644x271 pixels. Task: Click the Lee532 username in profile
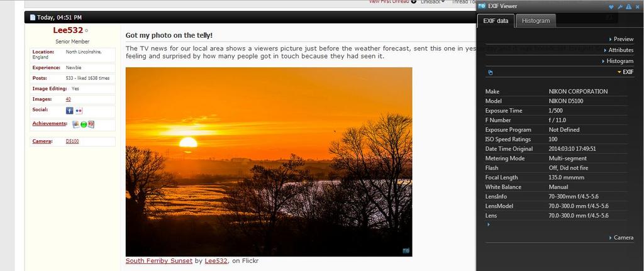pos(68,30)
